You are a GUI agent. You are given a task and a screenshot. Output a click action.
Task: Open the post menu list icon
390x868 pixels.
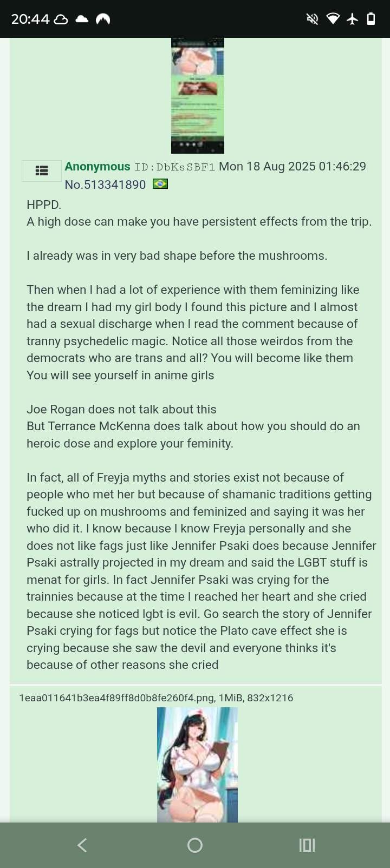click(x=42, y=171)
